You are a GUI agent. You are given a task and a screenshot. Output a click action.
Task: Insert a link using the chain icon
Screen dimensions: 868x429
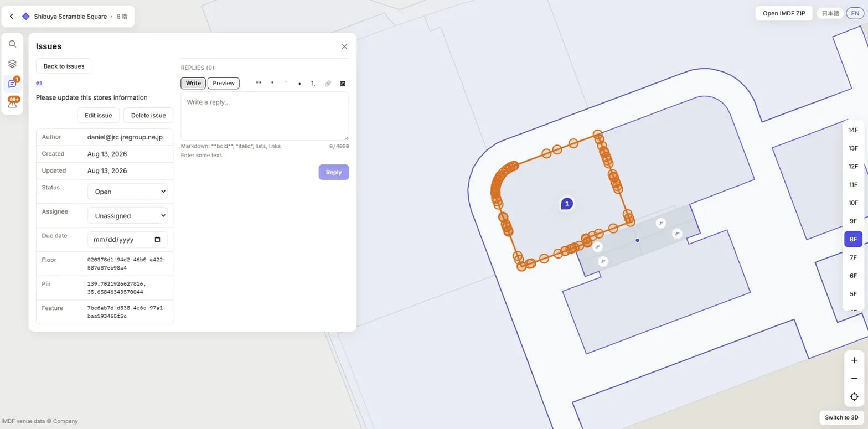coord(328,84)
